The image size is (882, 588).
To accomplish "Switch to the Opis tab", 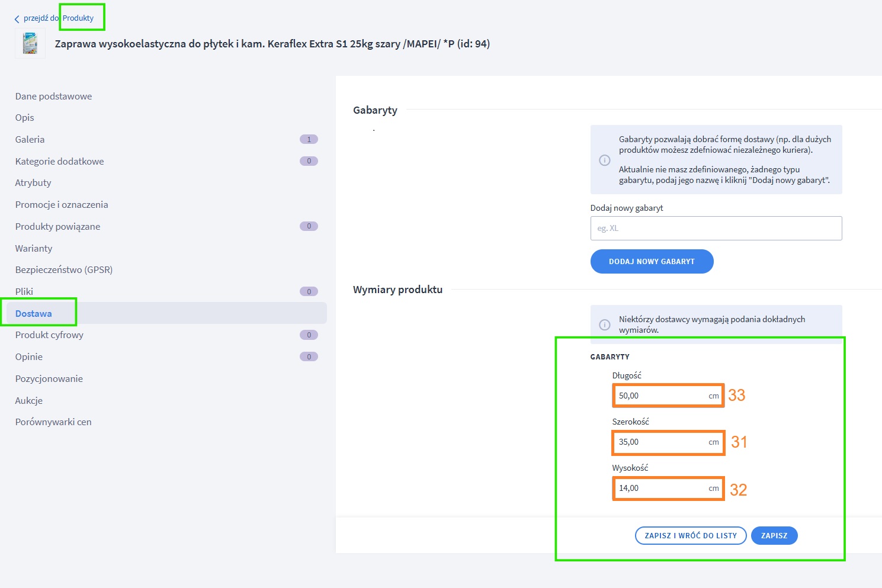I will tap(25, 117).
